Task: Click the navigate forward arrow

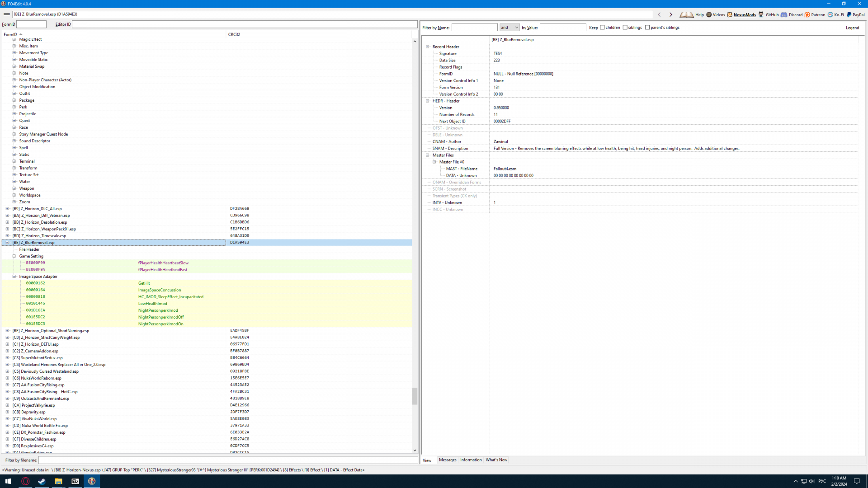Action: click(671, 14)
